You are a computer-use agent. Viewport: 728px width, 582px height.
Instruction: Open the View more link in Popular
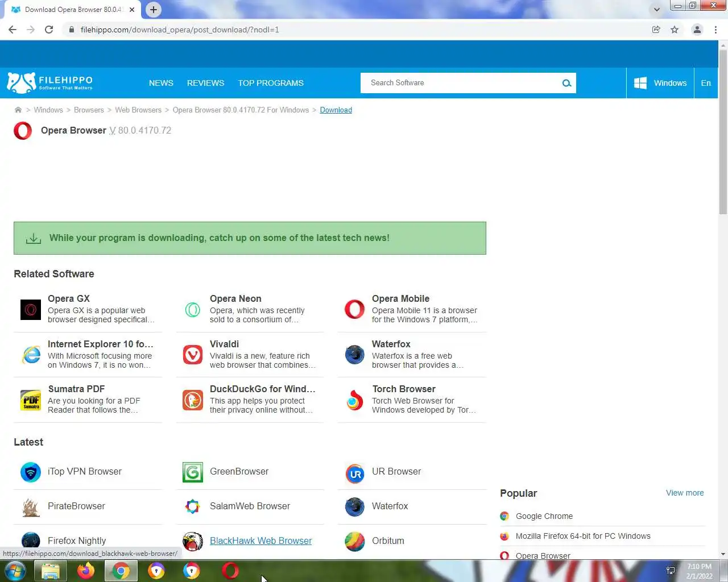[x=685, y=493]
